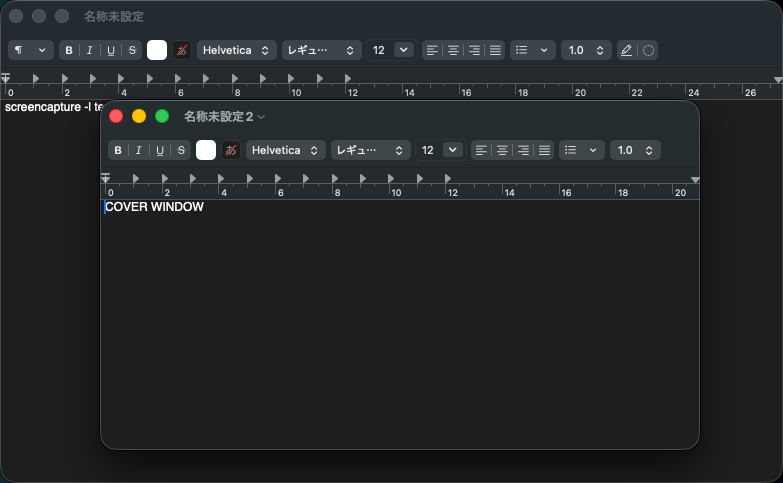Open 1.0 line spacing popup, back window
Image resolution: width=783 pixels, height=483 pixels.
[586, 50]
